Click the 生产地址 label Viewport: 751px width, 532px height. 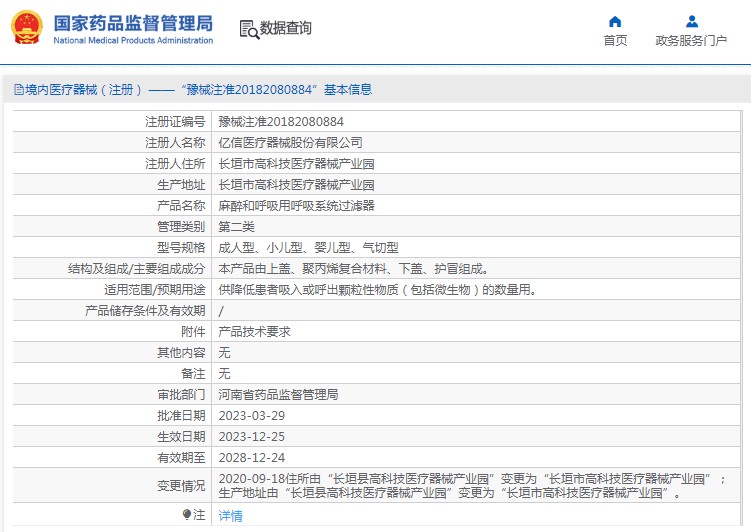[x=181, y=185]
